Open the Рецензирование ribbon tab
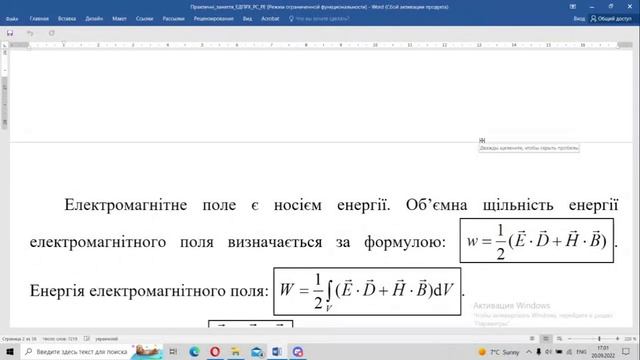The image size is (640, 360). point(213,19)
